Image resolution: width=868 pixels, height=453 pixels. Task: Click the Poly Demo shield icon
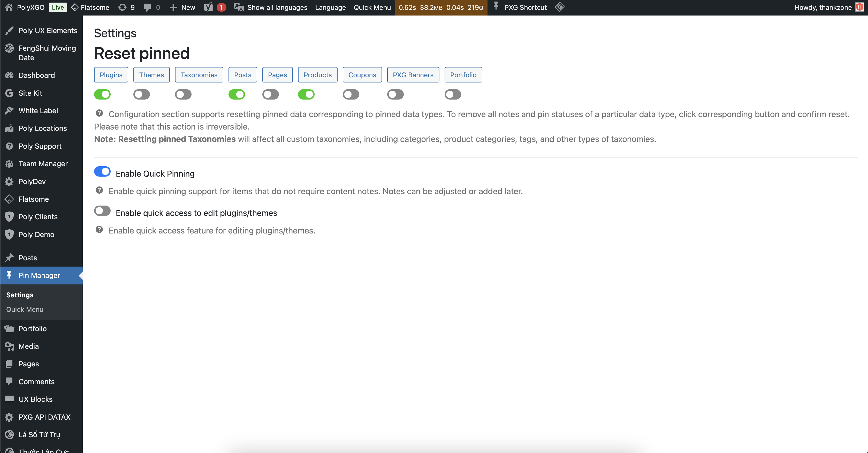tap(9, 235)
